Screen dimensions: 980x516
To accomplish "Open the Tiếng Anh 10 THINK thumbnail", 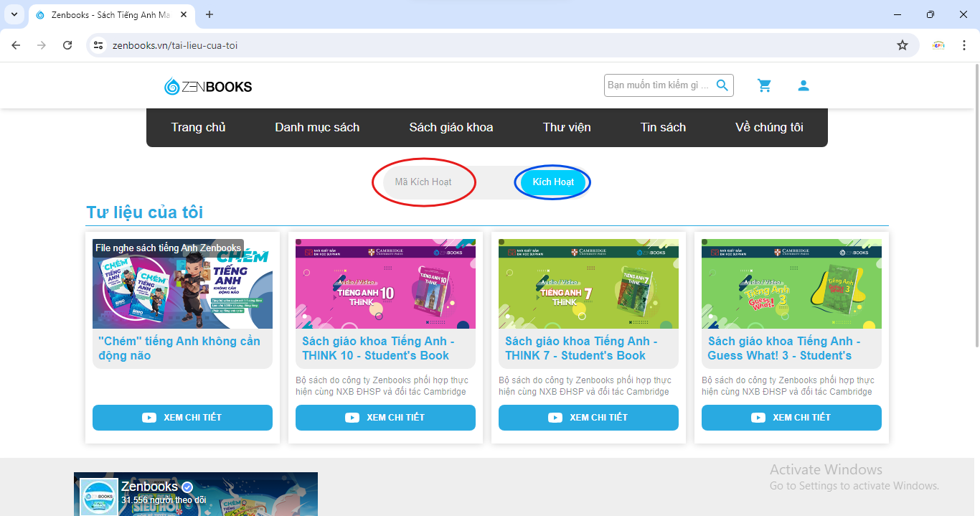I will [x=385, y=283].
